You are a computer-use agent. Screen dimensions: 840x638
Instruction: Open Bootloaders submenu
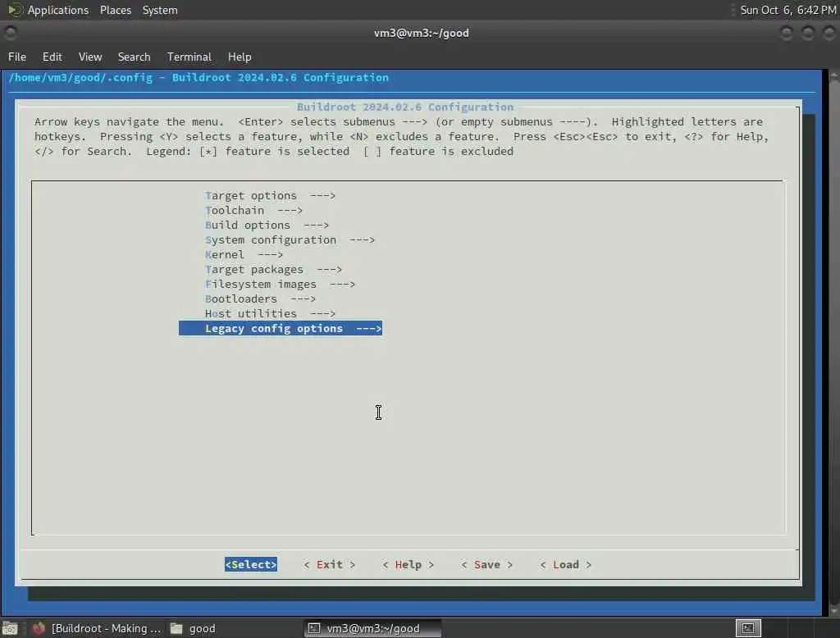[260, 299]
